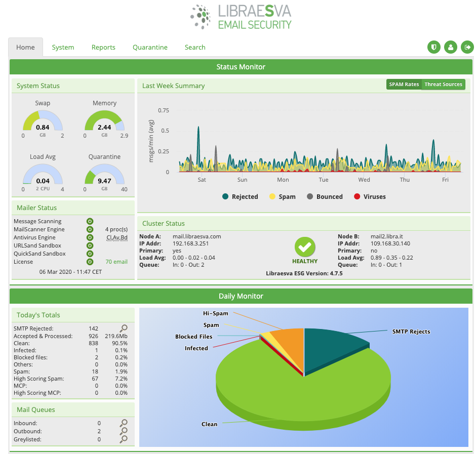The height and width of the screenshot is (454, 476).
Task: Open the Home tab
Action: (x=25, y=48)
